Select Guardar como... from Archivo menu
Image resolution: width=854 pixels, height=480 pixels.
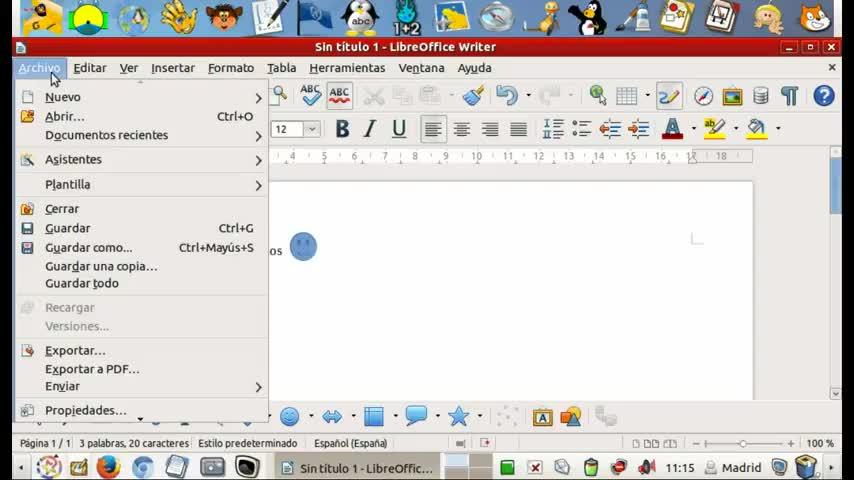tap(88, 248)
